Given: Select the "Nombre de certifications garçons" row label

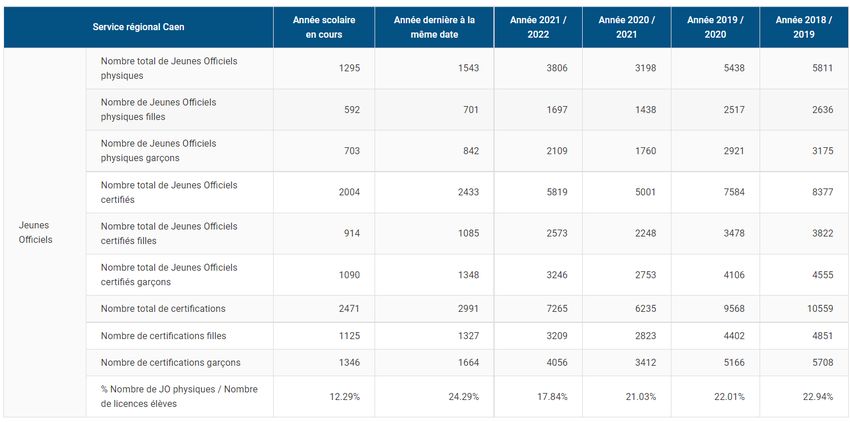Looking at the screenshot, I should [x=170, y=362].
